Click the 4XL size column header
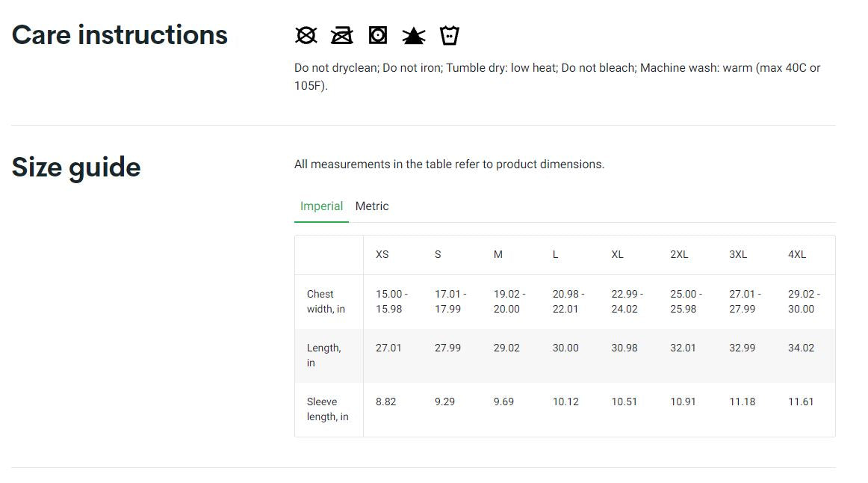Viewport: 868px width, 483px height. click(797, 254)
